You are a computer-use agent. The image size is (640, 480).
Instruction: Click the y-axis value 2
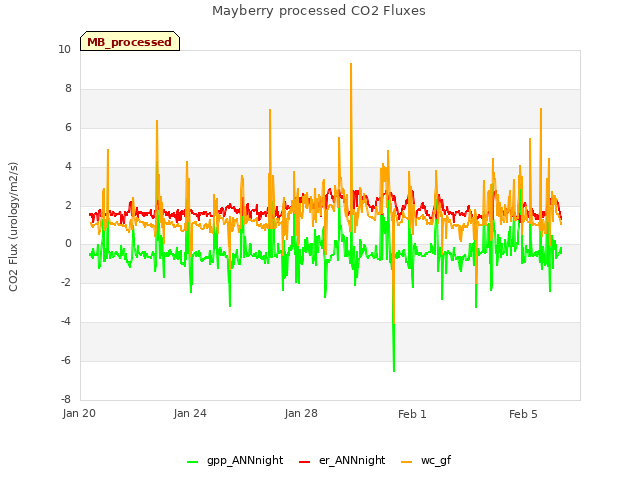tap(68, 205)
